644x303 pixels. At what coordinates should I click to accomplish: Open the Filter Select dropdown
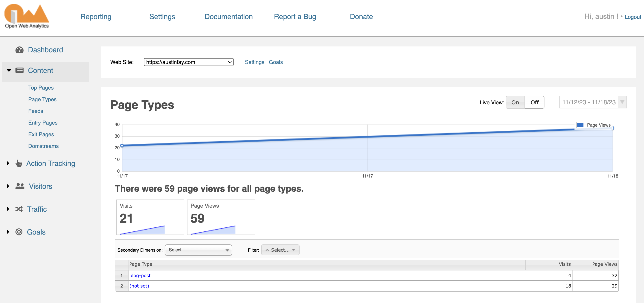tap(280, 250)
